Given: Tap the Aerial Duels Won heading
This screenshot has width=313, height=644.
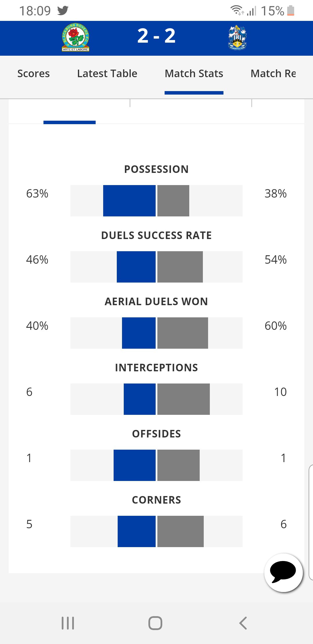Looking at the screenshot, I should coord(156,302).
